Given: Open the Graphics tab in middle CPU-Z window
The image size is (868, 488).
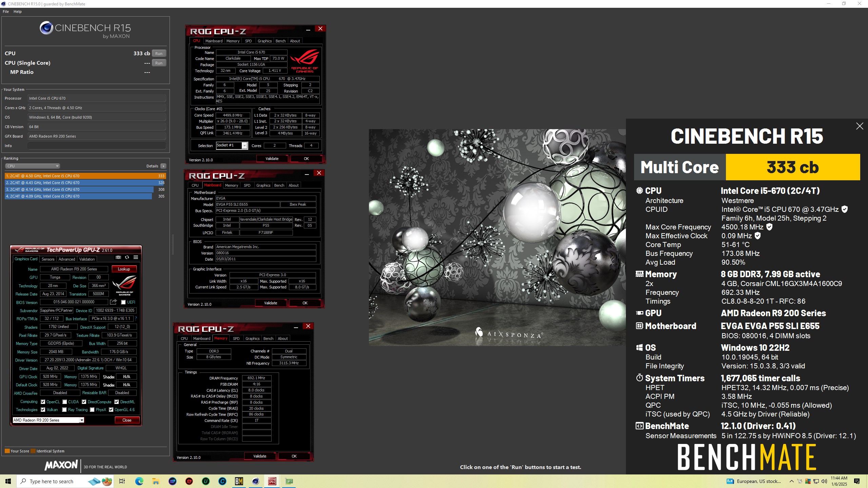Looking at the screenshot, I should click(x=263, y=185).
